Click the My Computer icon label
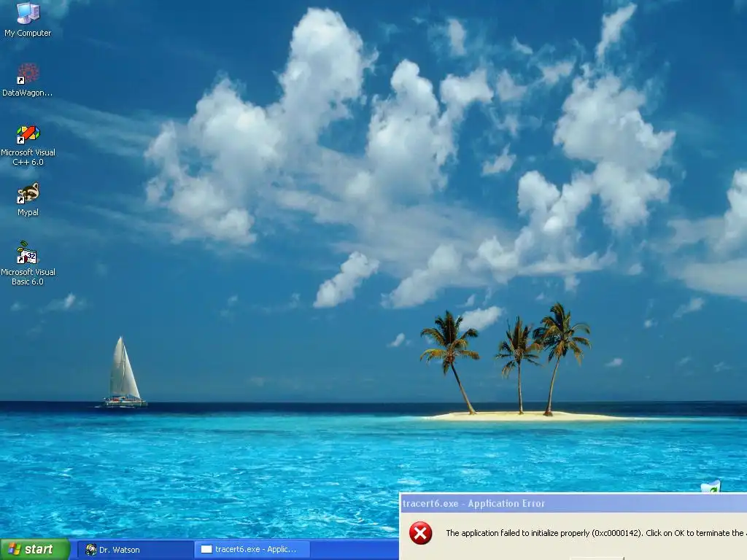This screenshot has height=560, width=747. [28, 33]
